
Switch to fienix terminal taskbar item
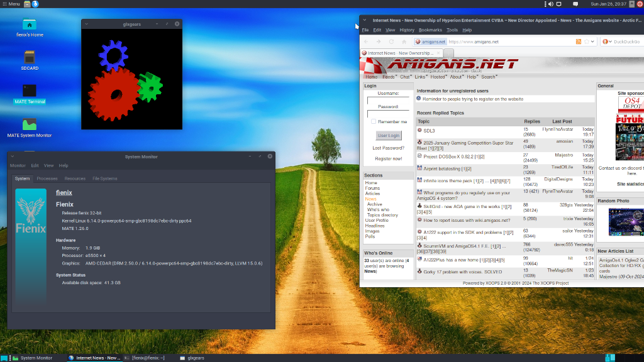(145, 358)
